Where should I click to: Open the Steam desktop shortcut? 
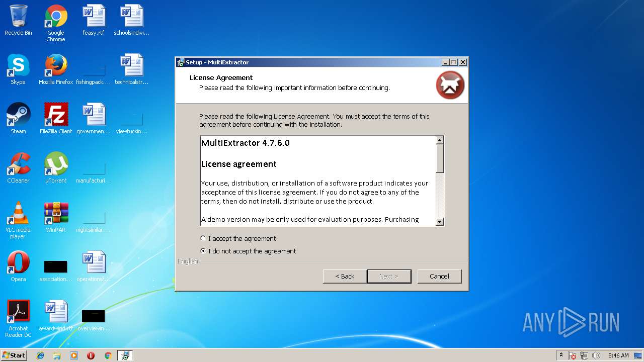(18, 119)
